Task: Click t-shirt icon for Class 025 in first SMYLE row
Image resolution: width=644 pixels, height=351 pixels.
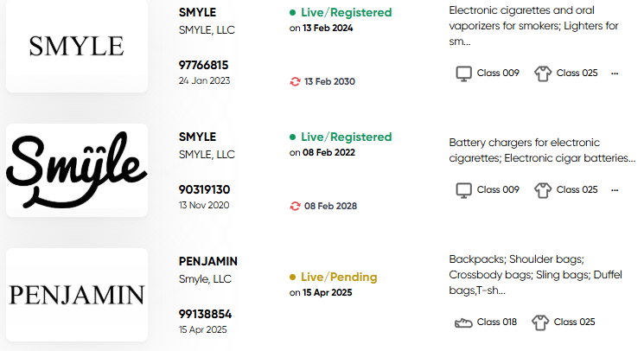Action: click(543, 73)
